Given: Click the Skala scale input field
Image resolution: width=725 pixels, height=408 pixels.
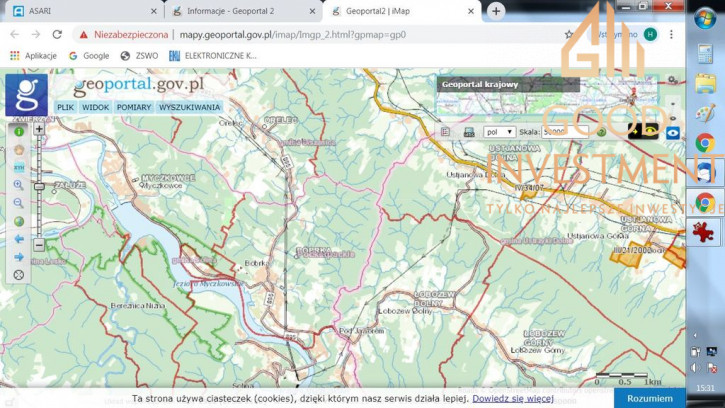Looking at the screenshot, I should (565, 132).
